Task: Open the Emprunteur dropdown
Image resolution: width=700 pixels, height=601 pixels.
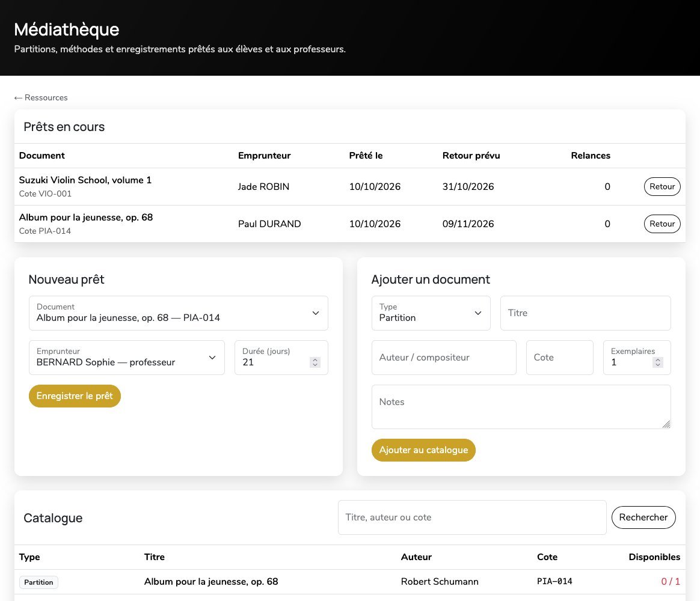Action: [127, 358]
